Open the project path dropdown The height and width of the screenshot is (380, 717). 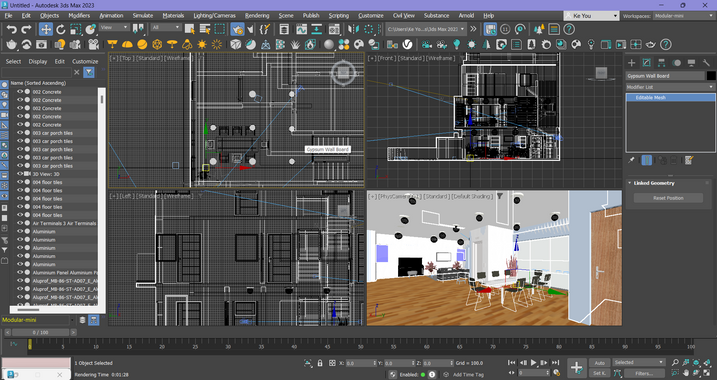coord(426,29)
